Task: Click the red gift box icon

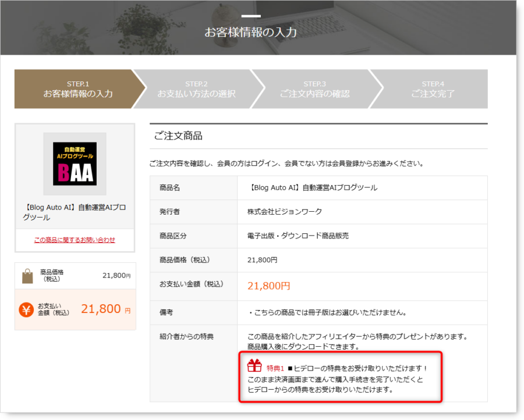Action: click(254, 365)
